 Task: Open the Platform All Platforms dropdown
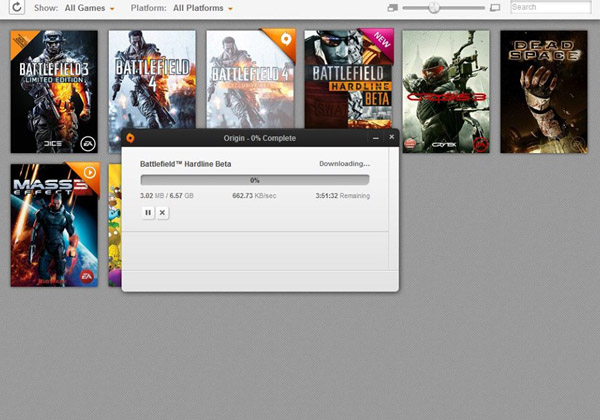click(202, 8)
